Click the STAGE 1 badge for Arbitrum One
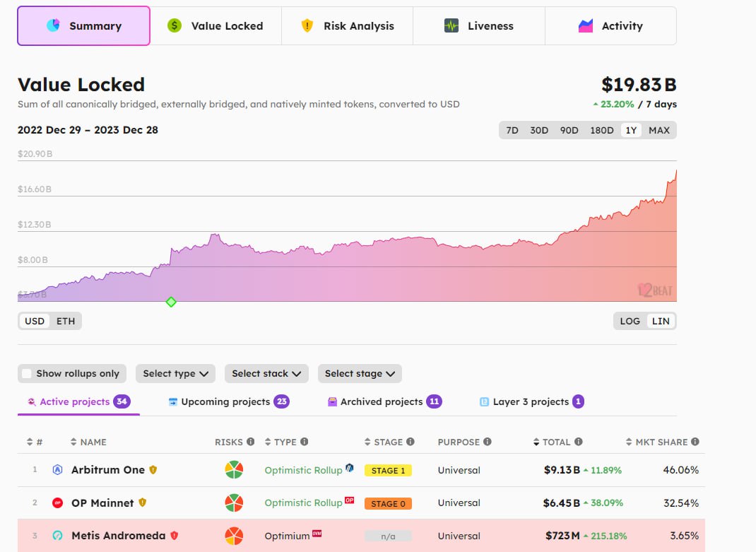The width and height of the screenshot is (756, 552). coord(388,471)
